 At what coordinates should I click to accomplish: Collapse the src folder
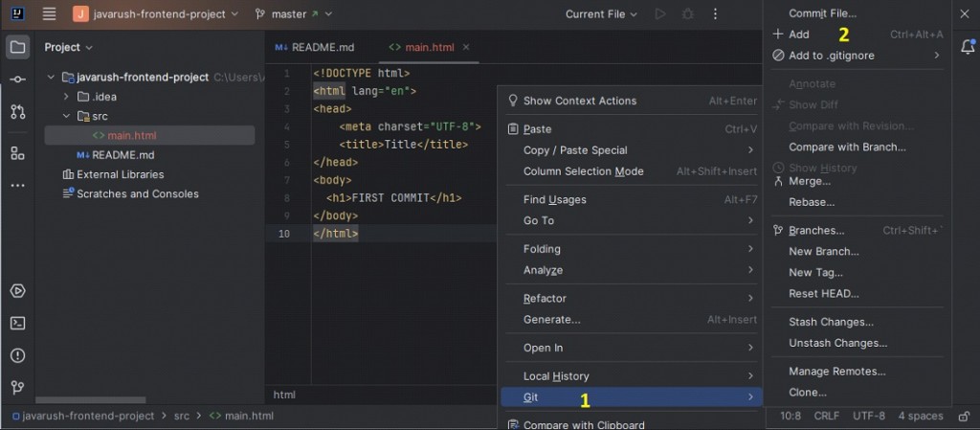(x=66, y=116)
